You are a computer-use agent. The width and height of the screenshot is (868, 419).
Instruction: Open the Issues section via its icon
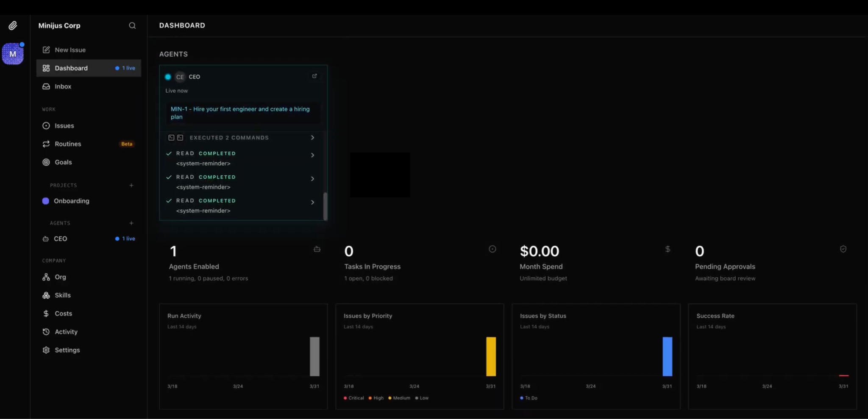tap(46, 125)
